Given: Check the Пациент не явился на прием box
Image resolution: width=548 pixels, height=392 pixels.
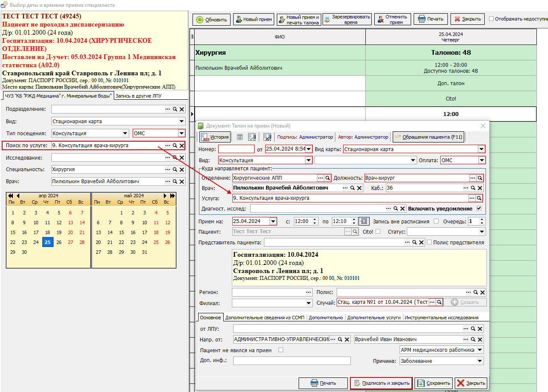Looking at the screenshot, I should click(x=281, y=350).
